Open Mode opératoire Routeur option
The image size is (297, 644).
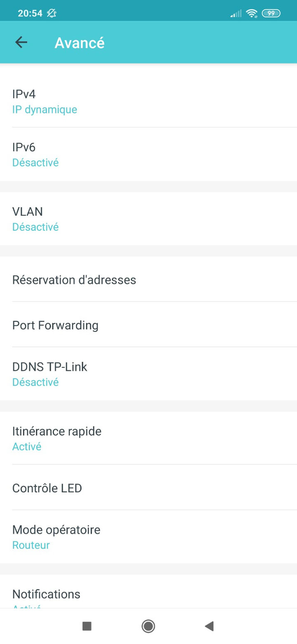(x=148, y=537)
